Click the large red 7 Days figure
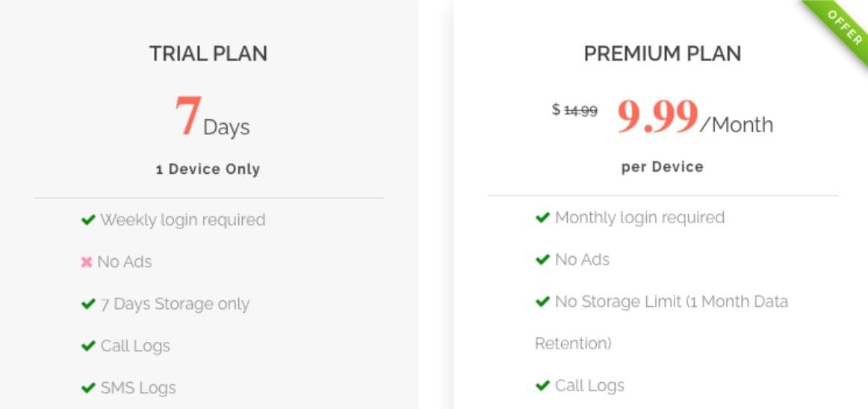 click(x=188, y=117)
